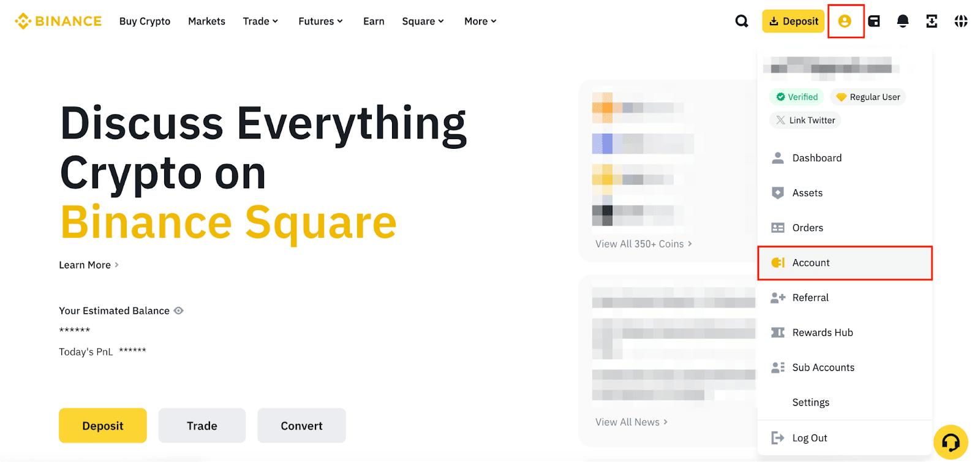Open Rewards Hub from user menu
The height and width of the screenshot is (462, 980).
tap(822, 333)
